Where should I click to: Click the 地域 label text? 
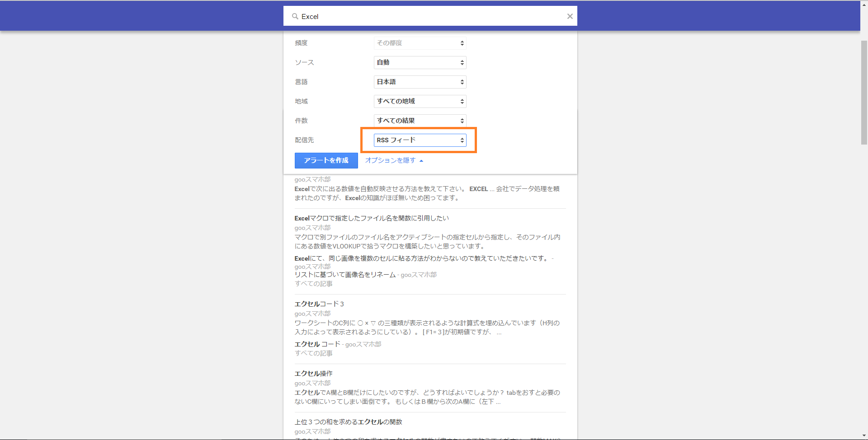pyautogui.click(x=301, y=101)
